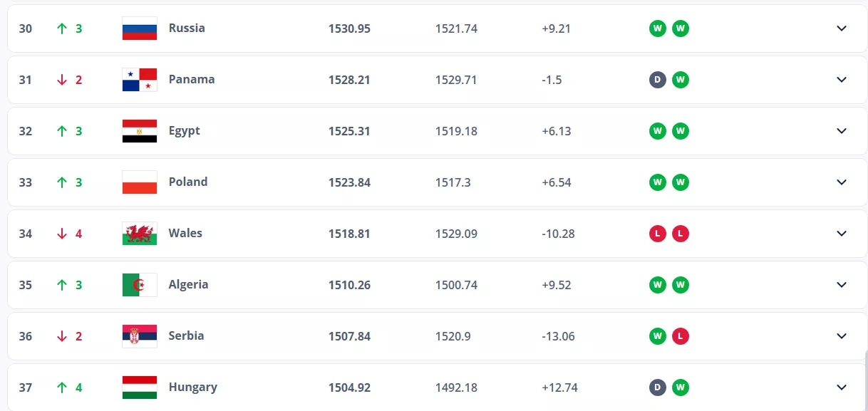The image size is (868, 411).
Task: Expand the Wales row chevron
Action: click(x=842, y=234)
